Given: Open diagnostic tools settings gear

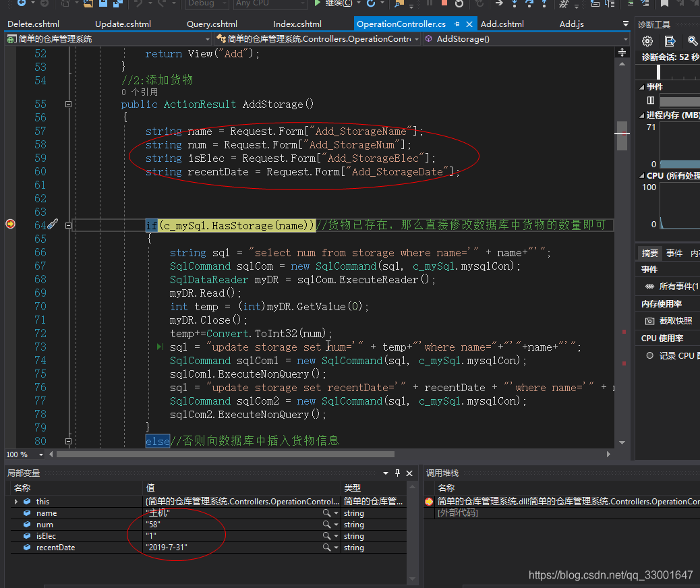Looking at the screenshot, I should tap(647, 42).
